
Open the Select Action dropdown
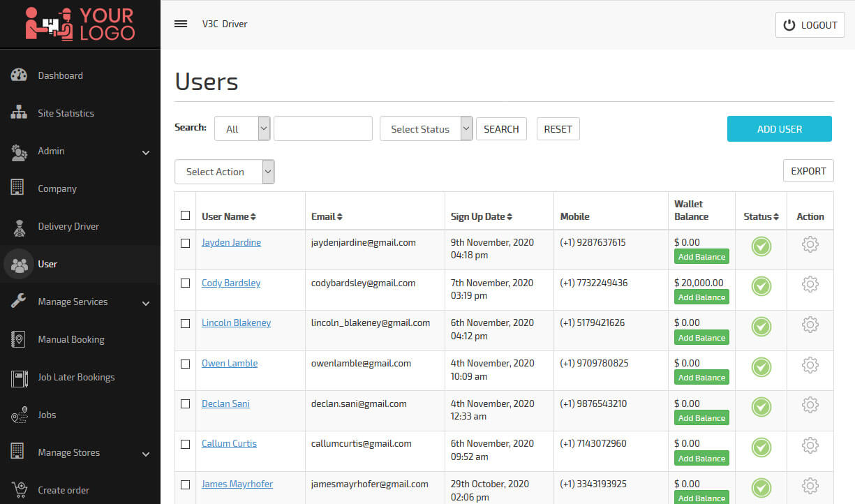coord(225,172)
